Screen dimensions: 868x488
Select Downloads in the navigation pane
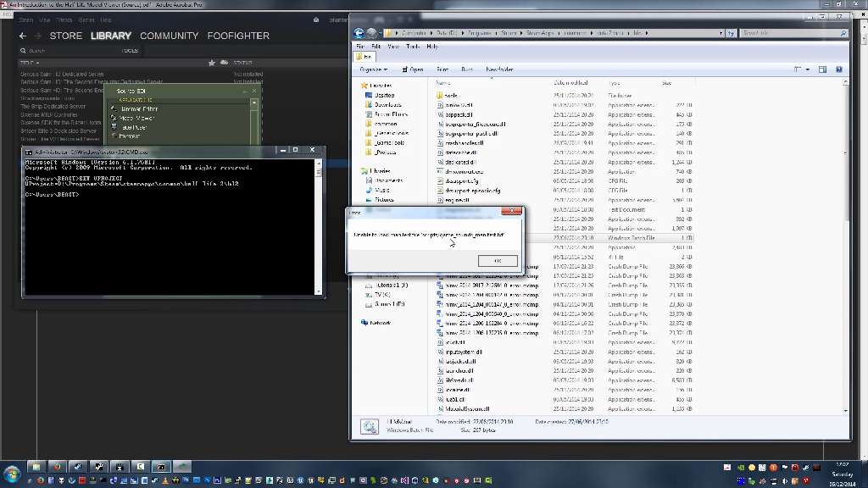tap(387, 105)
